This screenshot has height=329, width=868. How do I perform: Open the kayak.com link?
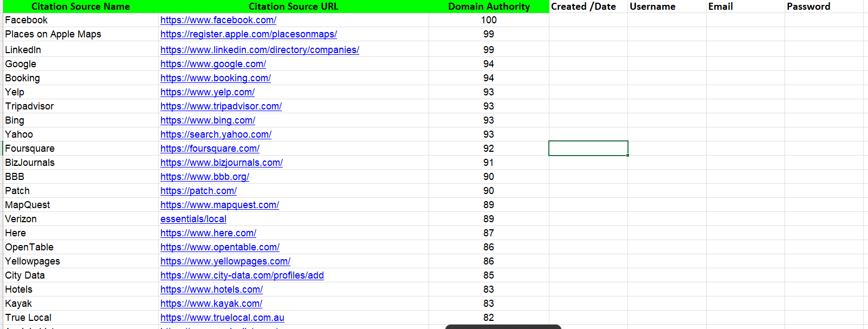tap(211, 304)
